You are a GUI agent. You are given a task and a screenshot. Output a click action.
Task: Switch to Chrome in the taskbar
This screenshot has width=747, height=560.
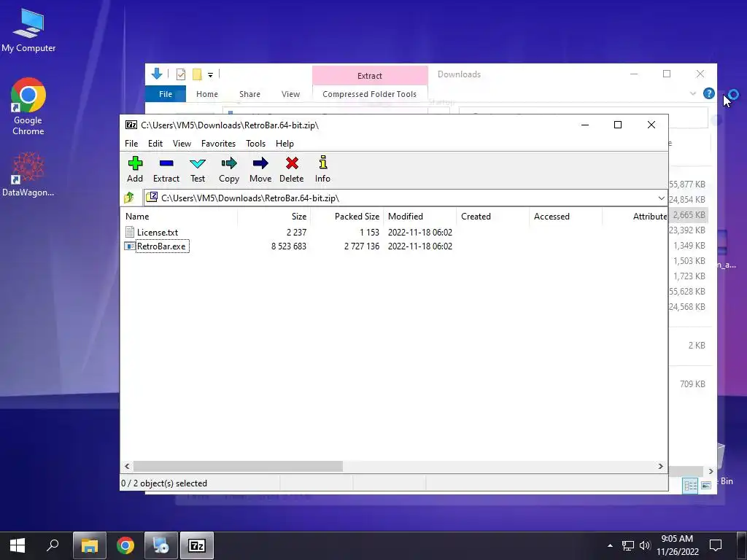click(x=125, y=545)
